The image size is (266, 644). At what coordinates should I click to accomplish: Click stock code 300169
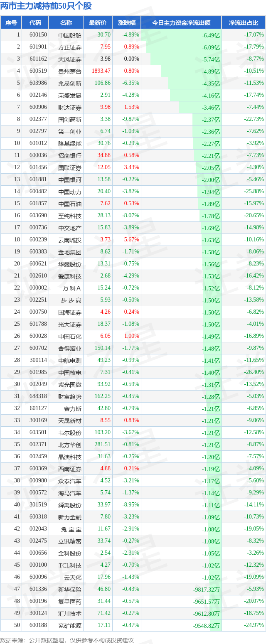[x=38, y=420]
